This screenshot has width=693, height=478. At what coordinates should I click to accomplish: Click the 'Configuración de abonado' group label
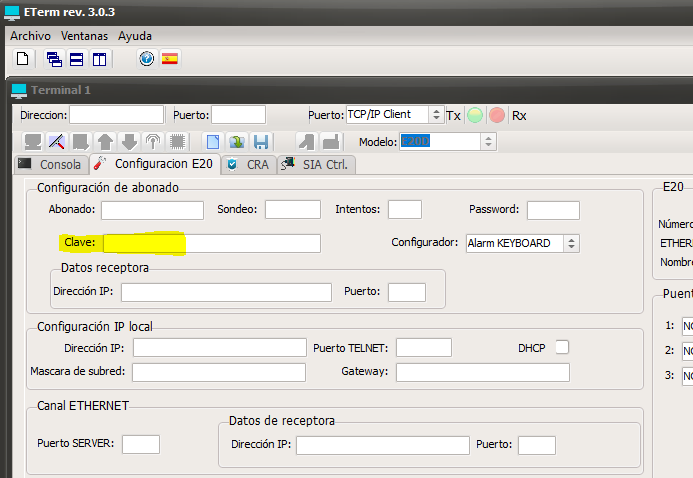(x=108, y=188)
